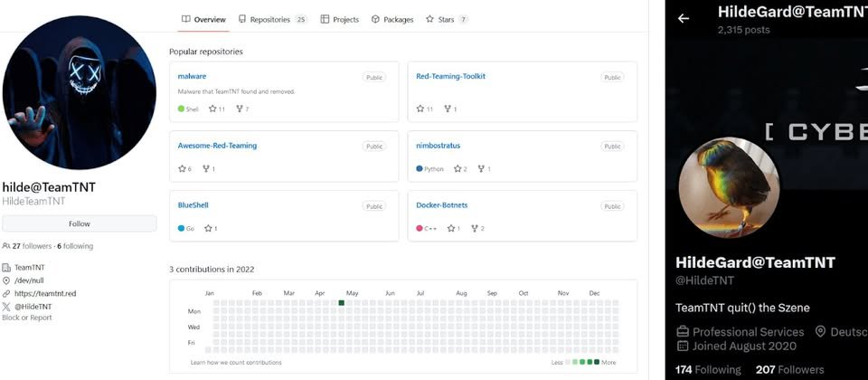Click the fork count on nimbostratus
Viewport: 868px width, 380px height.
[x=485, y=169]
